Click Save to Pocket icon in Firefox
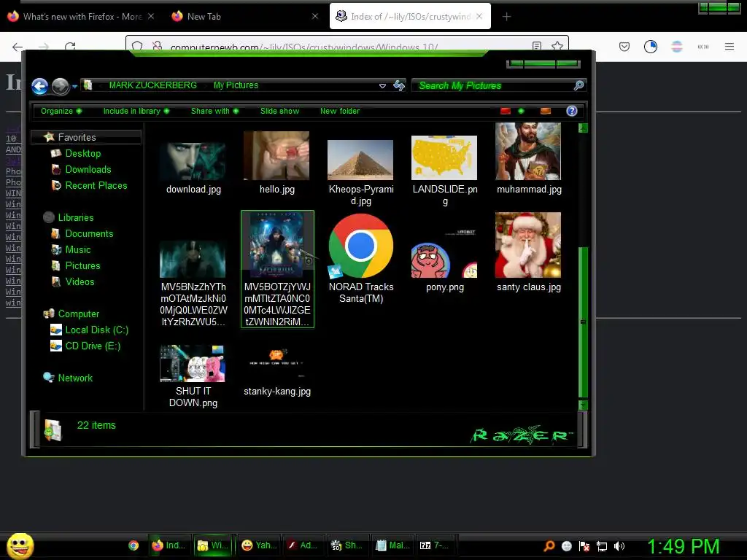The width and height of the screenshot is (747, 560). [624, 47]
